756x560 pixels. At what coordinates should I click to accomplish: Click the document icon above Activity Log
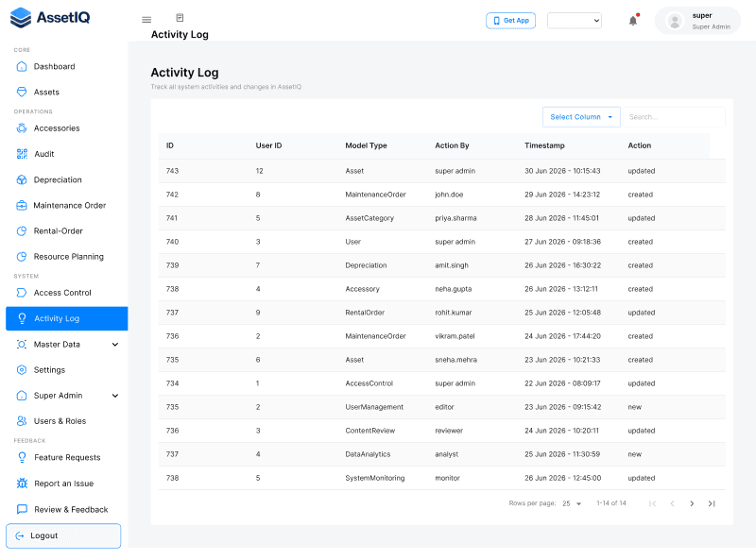point(180,18)
